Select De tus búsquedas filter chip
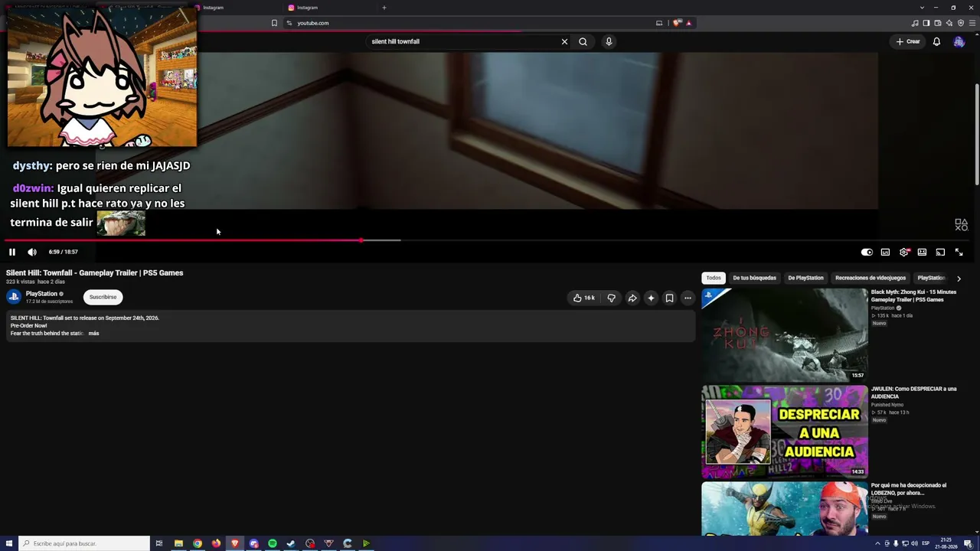 (x=754, y=278)
